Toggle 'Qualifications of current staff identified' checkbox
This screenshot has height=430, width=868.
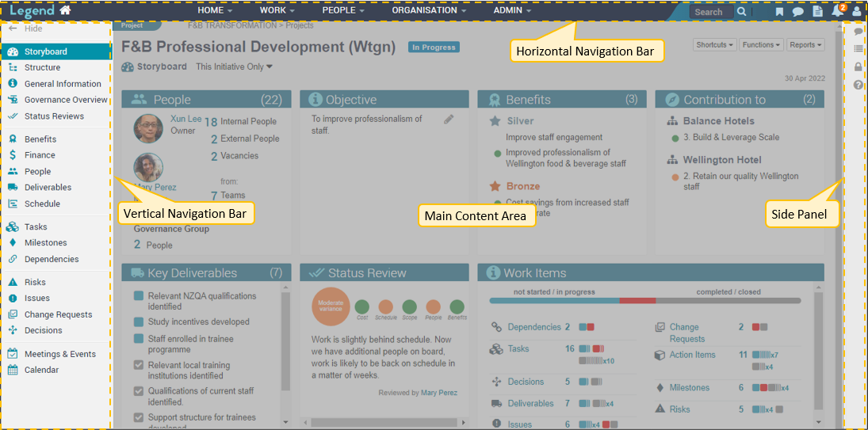(x=139, y=391)
